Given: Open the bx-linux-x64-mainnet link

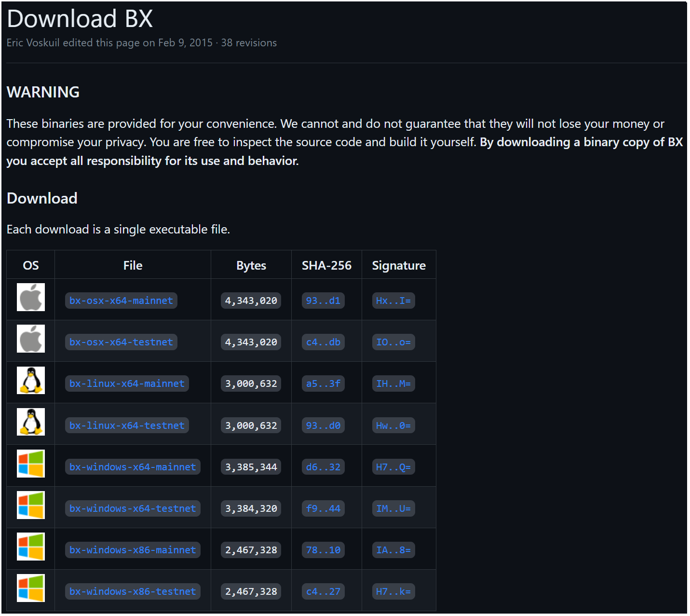Looking at the screenshot, I should (127, 383).
